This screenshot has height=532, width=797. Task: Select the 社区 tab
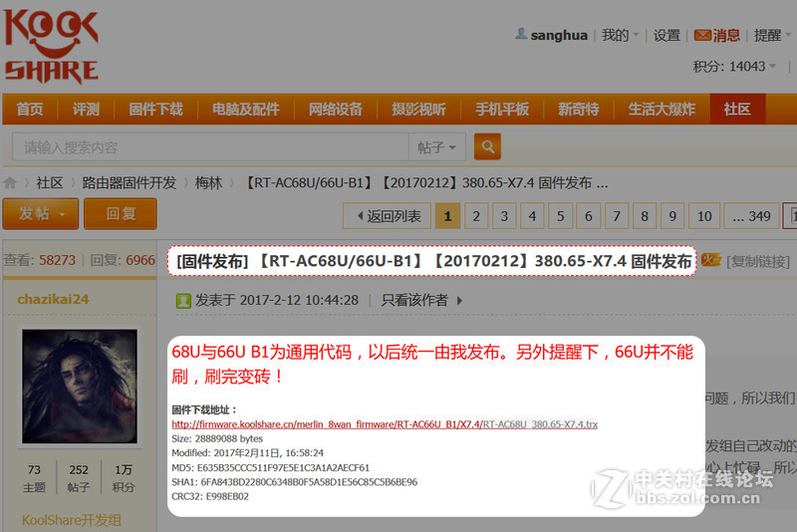(x=737, y=109)
